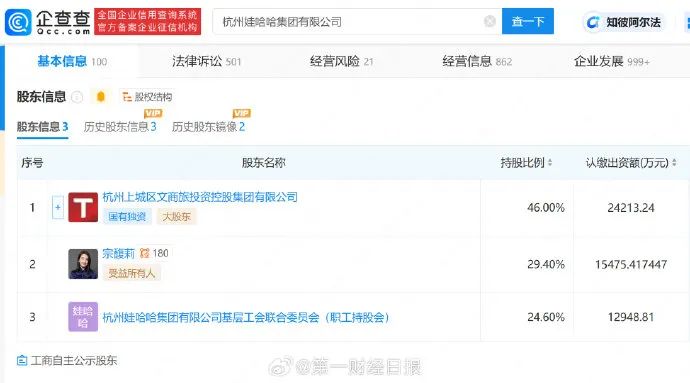Open 宗馥莉 shareholder profile link
Image resolution: width=690 pixels, height=383 pixels.
pyautogui.click(x=118, y=253)
